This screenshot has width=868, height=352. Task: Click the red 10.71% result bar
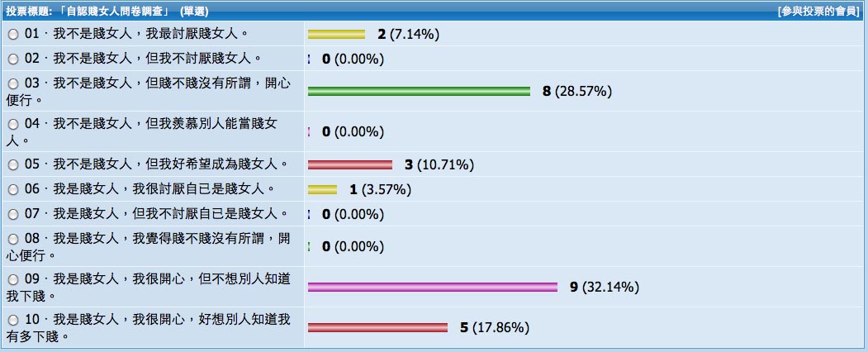pos(350,164)
